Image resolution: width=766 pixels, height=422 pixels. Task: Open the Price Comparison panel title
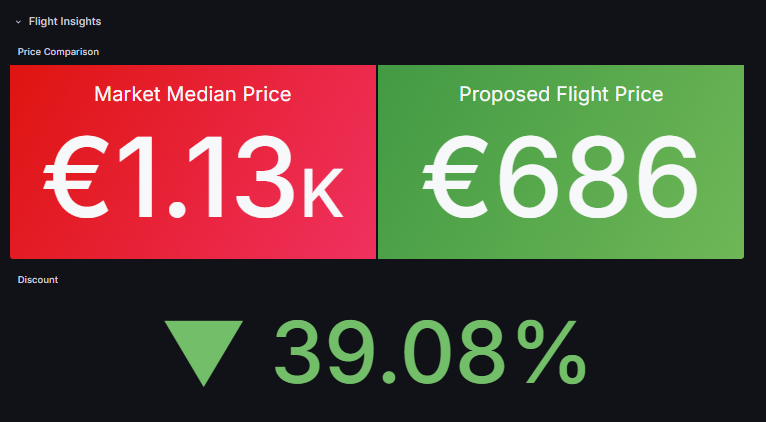pyautogui.click(x=58, y=51)
